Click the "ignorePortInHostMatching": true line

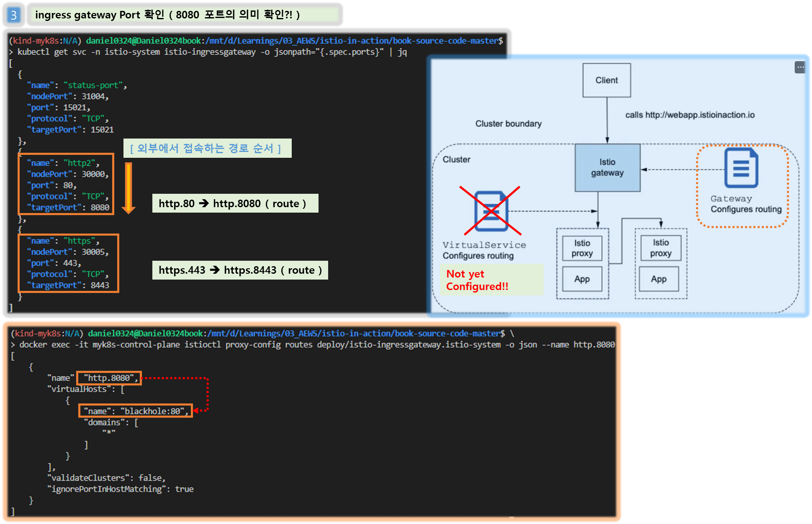[x=120, y=489]
